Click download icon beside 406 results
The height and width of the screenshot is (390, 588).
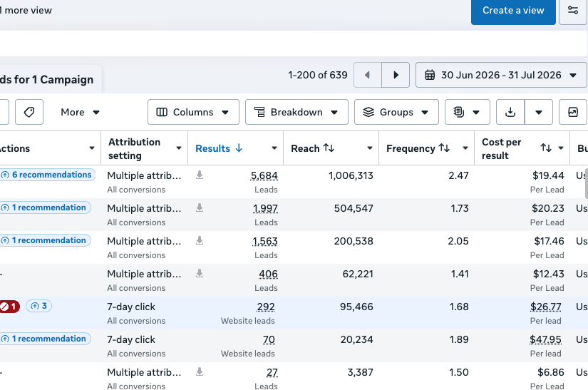coord(200,273)
